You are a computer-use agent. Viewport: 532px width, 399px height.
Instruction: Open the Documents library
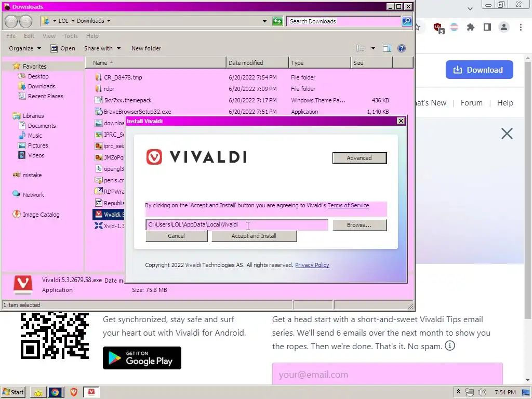[42, 126]
